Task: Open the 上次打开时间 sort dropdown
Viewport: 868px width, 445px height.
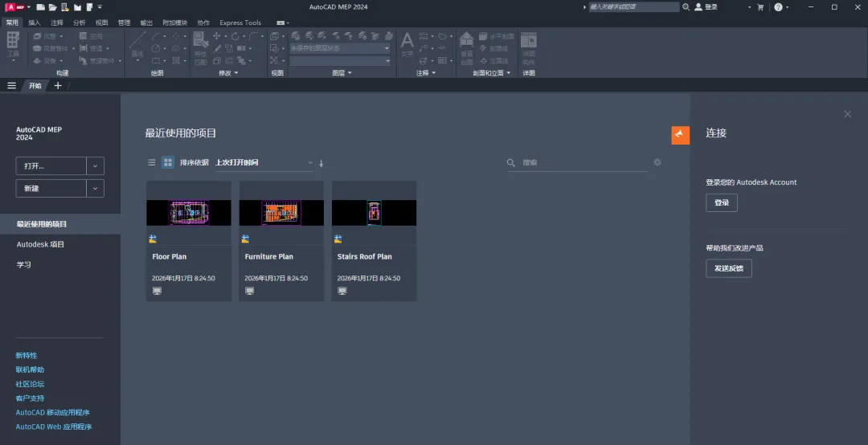Action: [x=264, y=163]
